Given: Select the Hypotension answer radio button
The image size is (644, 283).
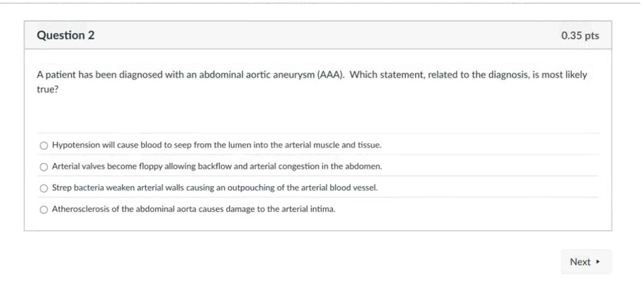Looking at the screenshot, I should coord(44,145).
